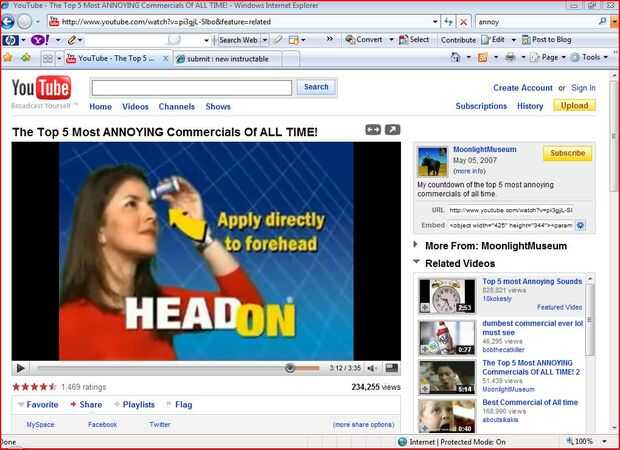Click the red Stop loading X icon

click(x=463, y=22)
